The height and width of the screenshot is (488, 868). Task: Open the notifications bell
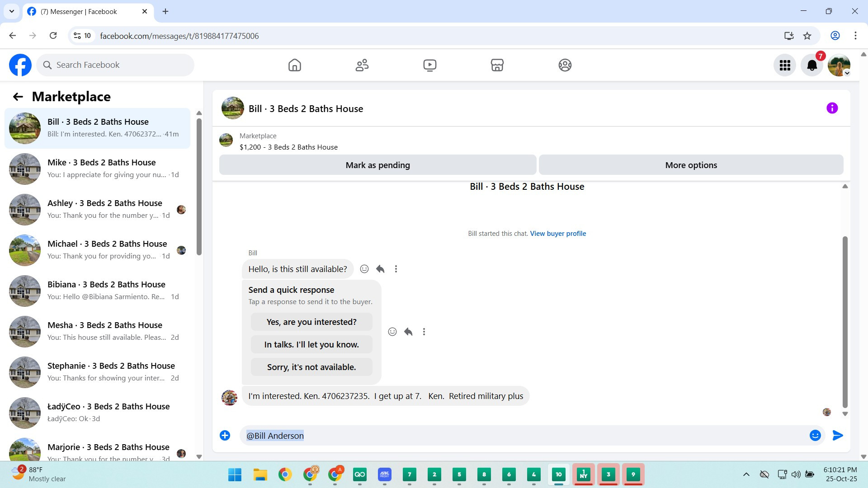811,66
